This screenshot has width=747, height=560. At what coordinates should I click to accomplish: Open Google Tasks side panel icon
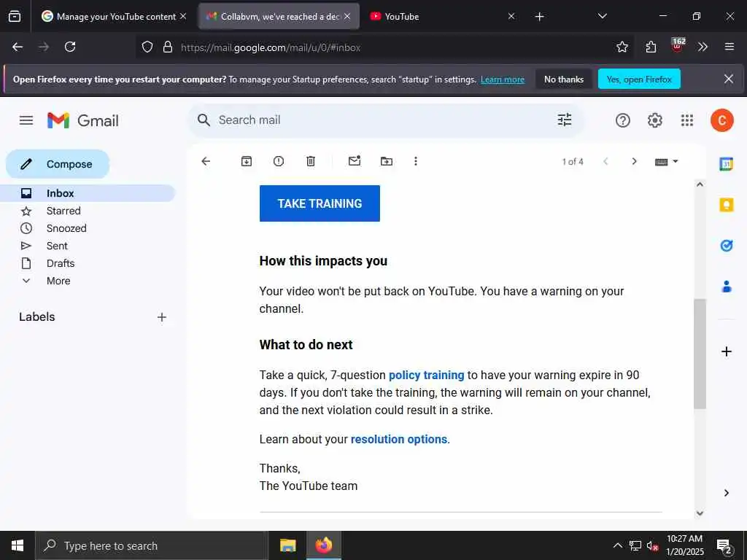pos(726,246)
